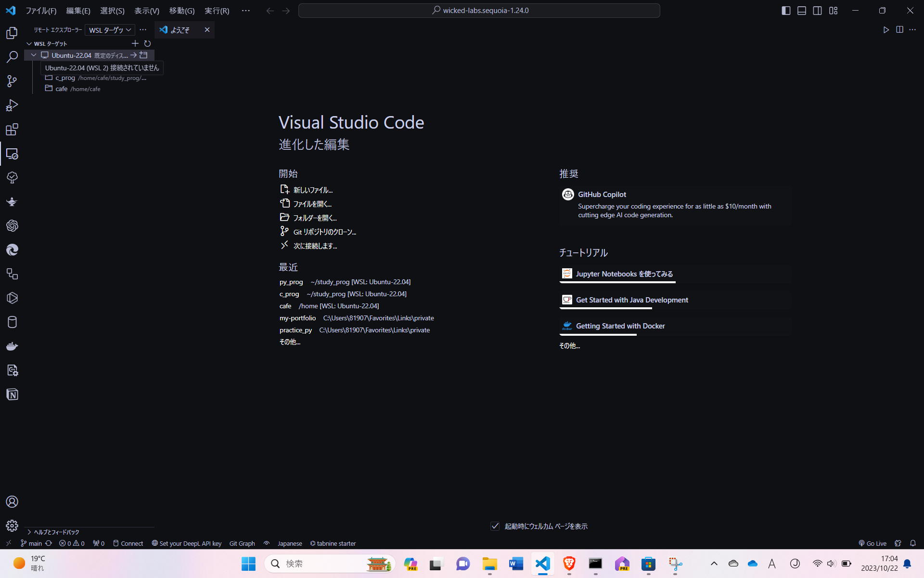Open the Run and Debug view
This screenshot has height=578, width=924.
coord(12,105)
